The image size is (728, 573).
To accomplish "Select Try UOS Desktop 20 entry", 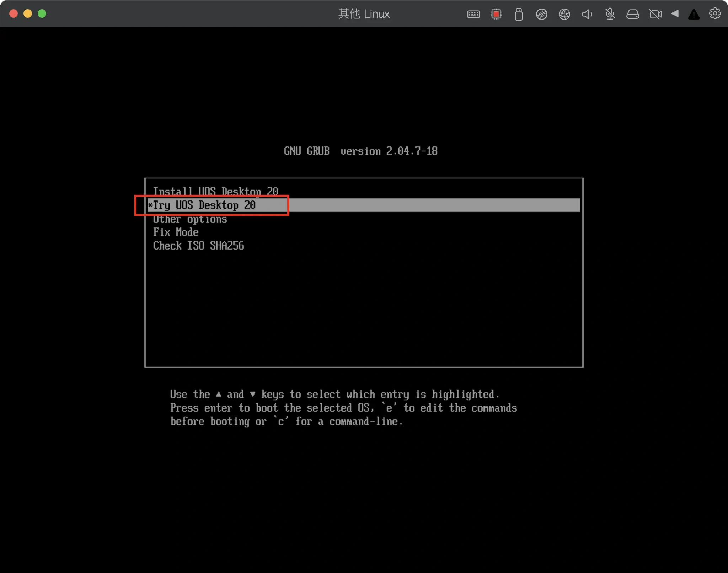I will (x=364, y=205).
